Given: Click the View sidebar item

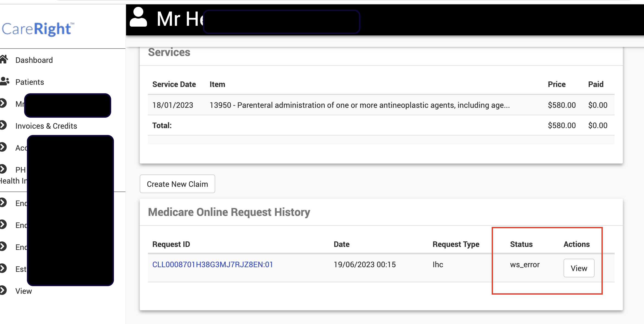Looking at the screenshot, I should coord(24,291).
